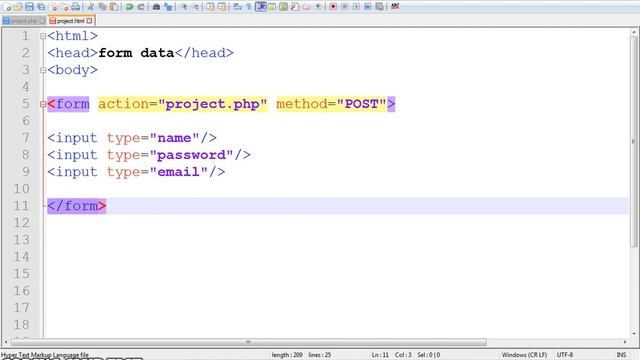
Task: Click the Playback macro icon
Action: pos(356,7)
